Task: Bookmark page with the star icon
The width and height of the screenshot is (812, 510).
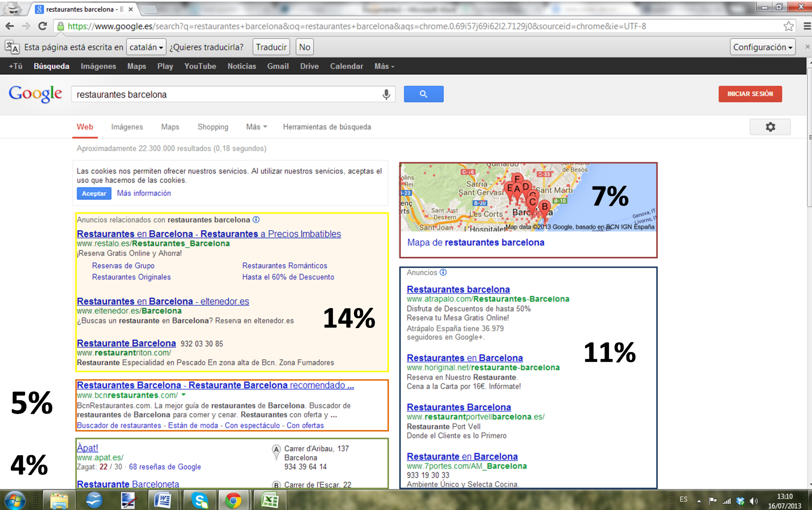Action: (789, 26)
